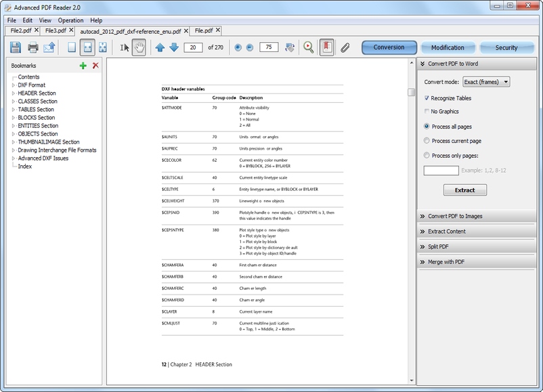This screenshot has height=392, width=543.
Task: Click the document scrollbar up arrow
Action: pyautogui.click(x=412, y=63)
